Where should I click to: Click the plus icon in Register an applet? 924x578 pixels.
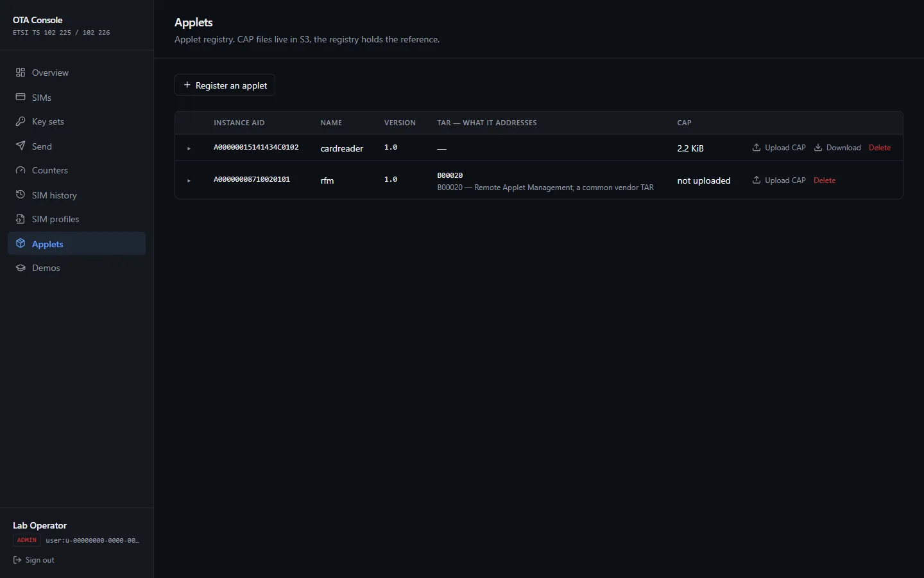[187, 85]
